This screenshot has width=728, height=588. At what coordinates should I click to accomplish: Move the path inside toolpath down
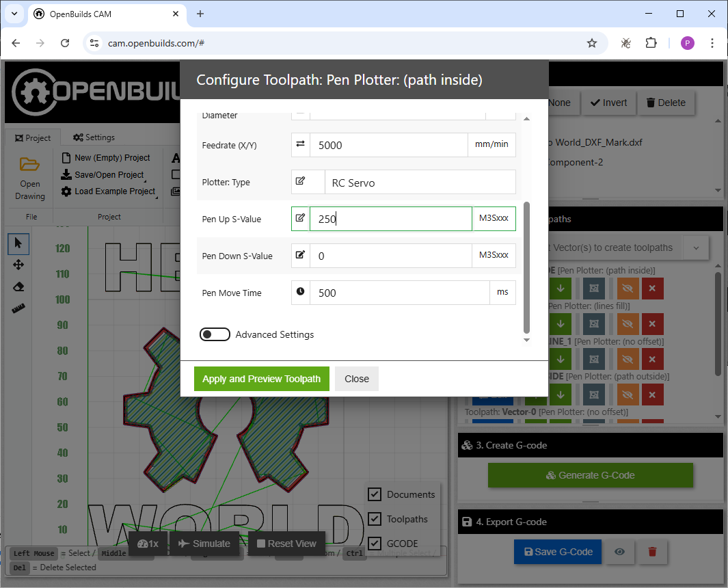tap(561, 289)
